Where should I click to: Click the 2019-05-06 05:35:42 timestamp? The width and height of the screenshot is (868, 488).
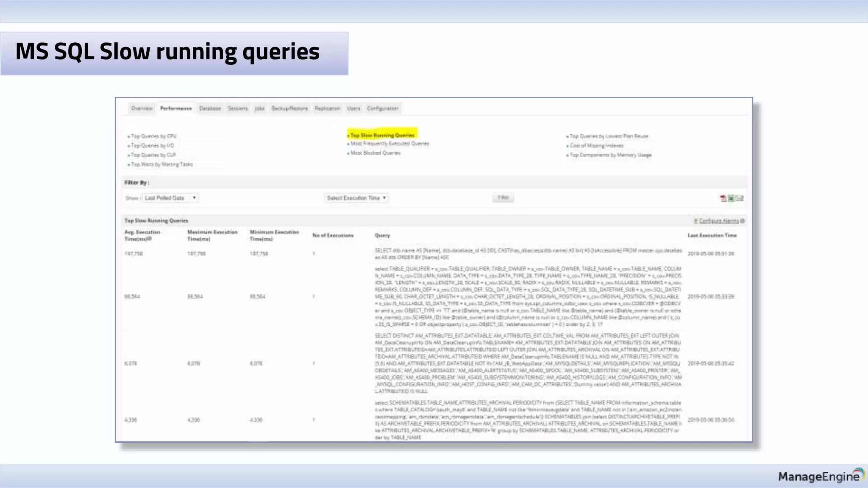tap(711, 364)
